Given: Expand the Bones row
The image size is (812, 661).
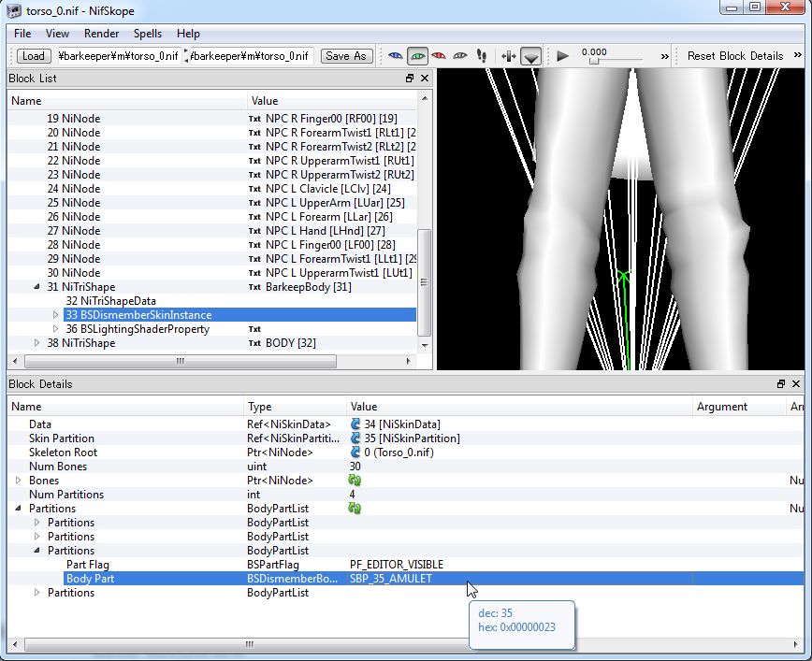Looking at the screenshot, I should point(18,481).
